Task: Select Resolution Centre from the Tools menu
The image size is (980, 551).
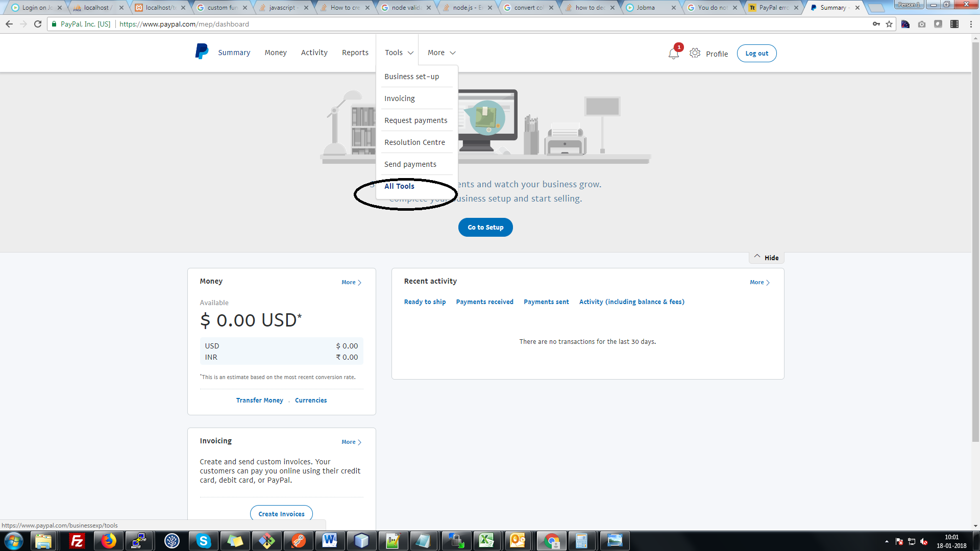Action: click(414, 142)
